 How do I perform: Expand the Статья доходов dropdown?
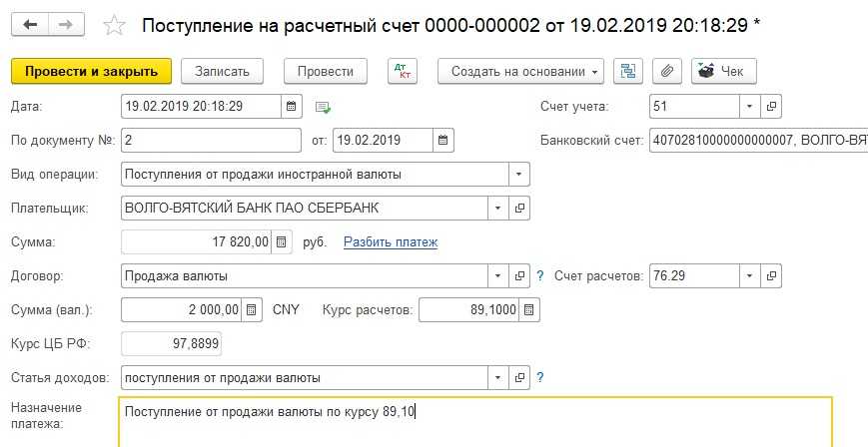(498, 377)
